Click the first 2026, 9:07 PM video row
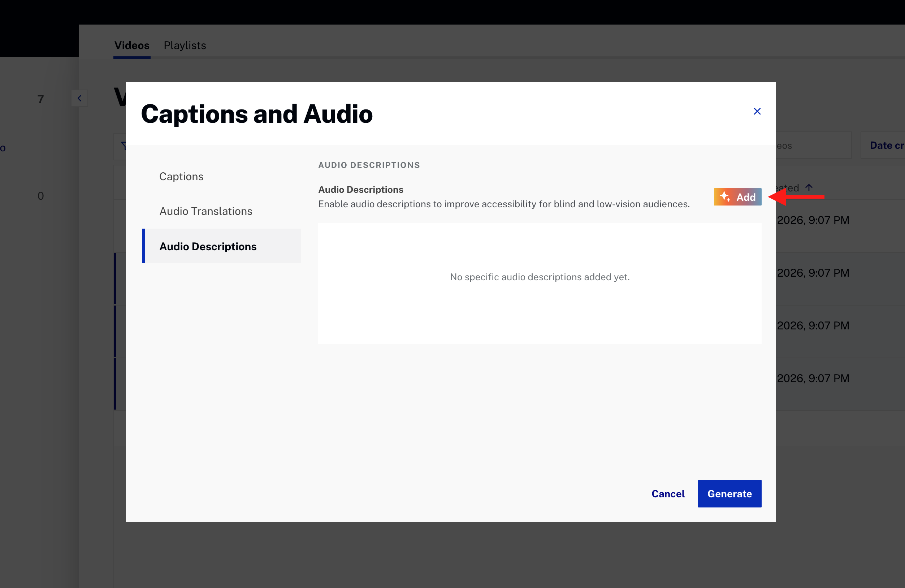905x588 pixels. tap(814, 220)
